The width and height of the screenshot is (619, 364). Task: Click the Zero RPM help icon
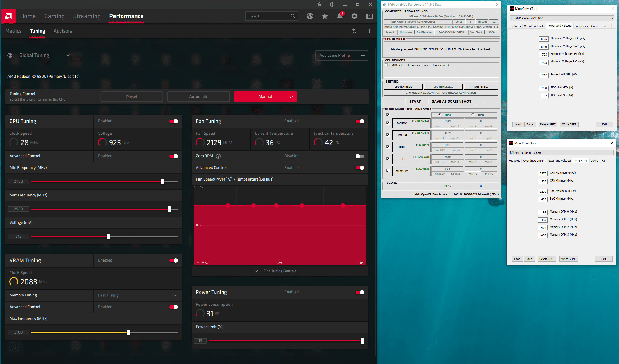point(218,156)
